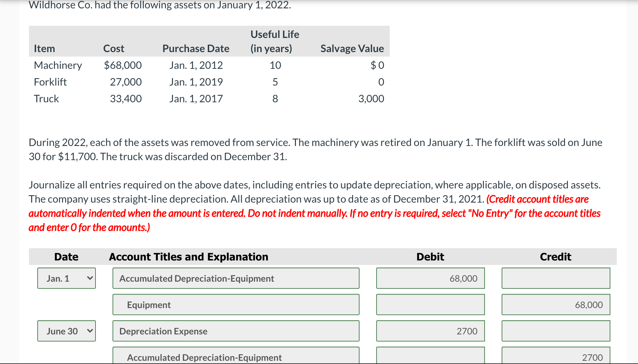Open the Jan. 1 date dropdown
The height and width of the screenshot is (364, 638).
[x=66, y=278]
